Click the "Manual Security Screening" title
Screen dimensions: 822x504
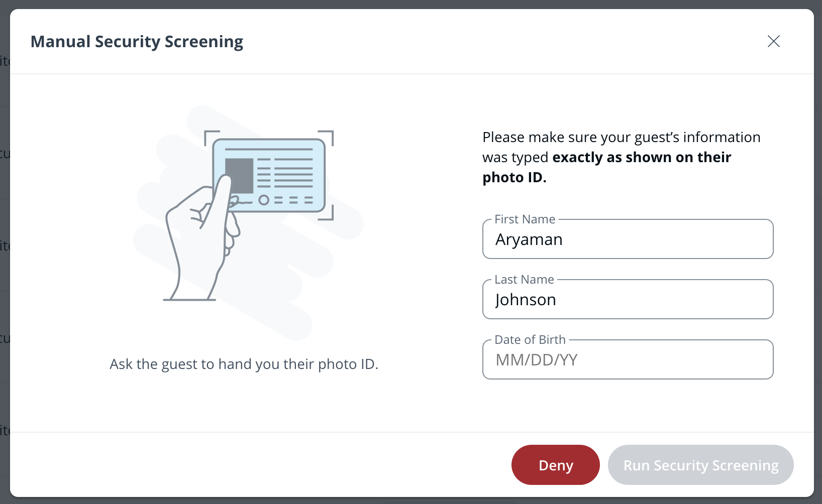coord(137,42)
